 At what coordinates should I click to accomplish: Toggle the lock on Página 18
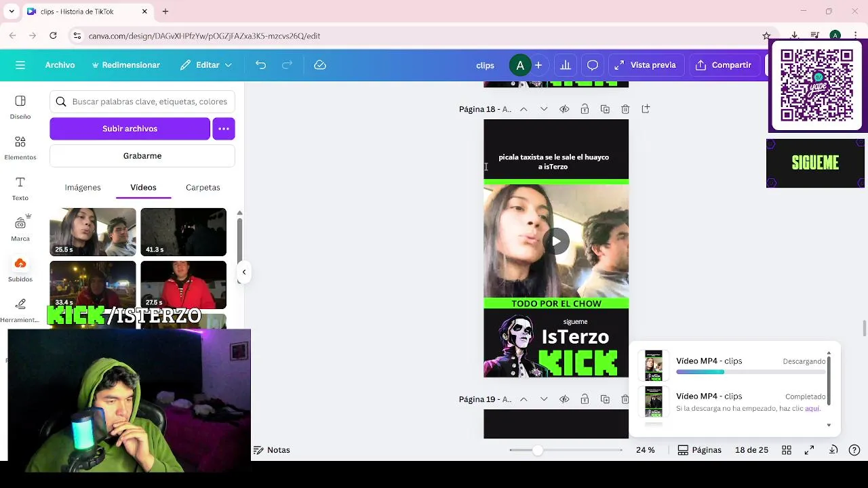pyautogui.click(x=585, y=109)
